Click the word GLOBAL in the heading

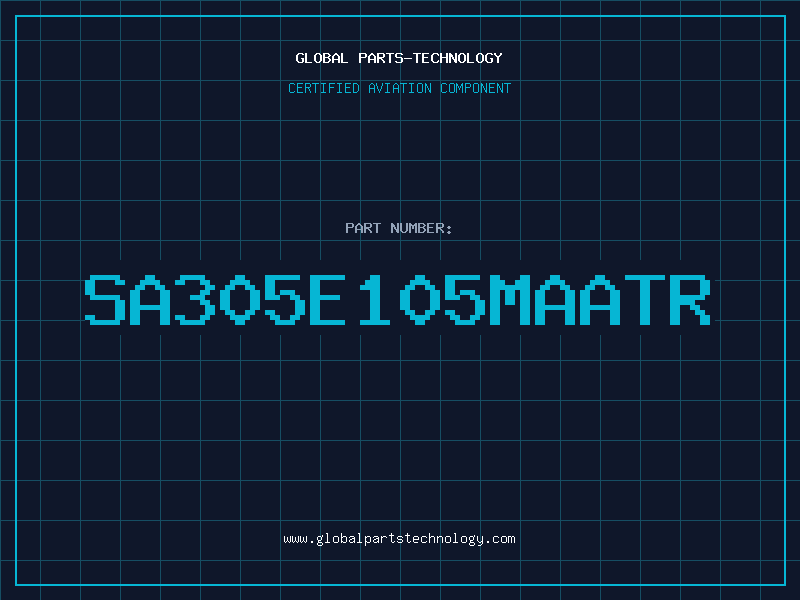coord(321,58)
